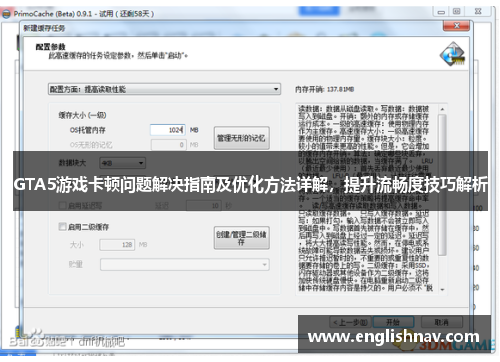Click the 创建/管理二级储存 button

pyautogui.click(x=241, y=238)
